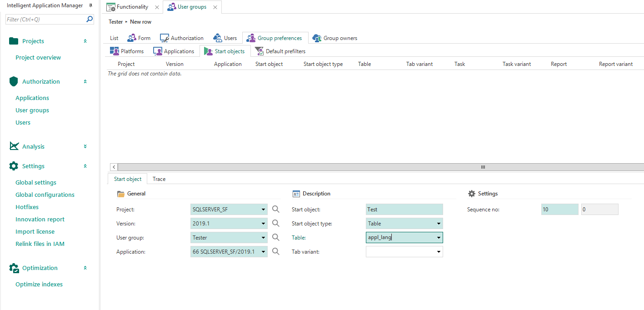Click the Authorization shield icon
This screenshot has height=310, width=644.
pos(14,81)
